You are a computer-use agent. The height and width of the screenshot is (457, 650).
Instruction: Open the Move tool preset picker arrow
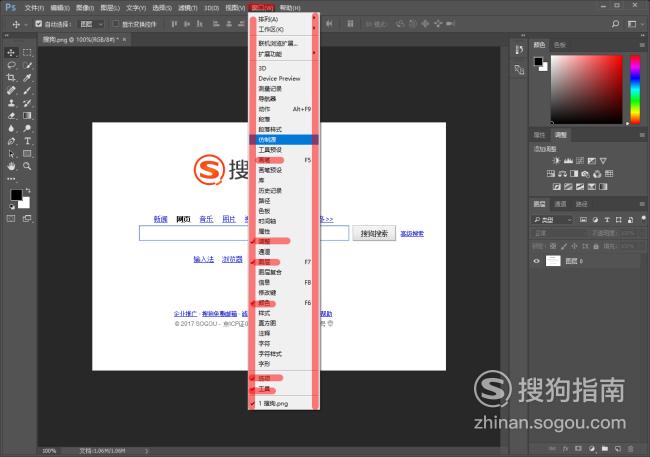pyautogui.click(x=26, y=25)
